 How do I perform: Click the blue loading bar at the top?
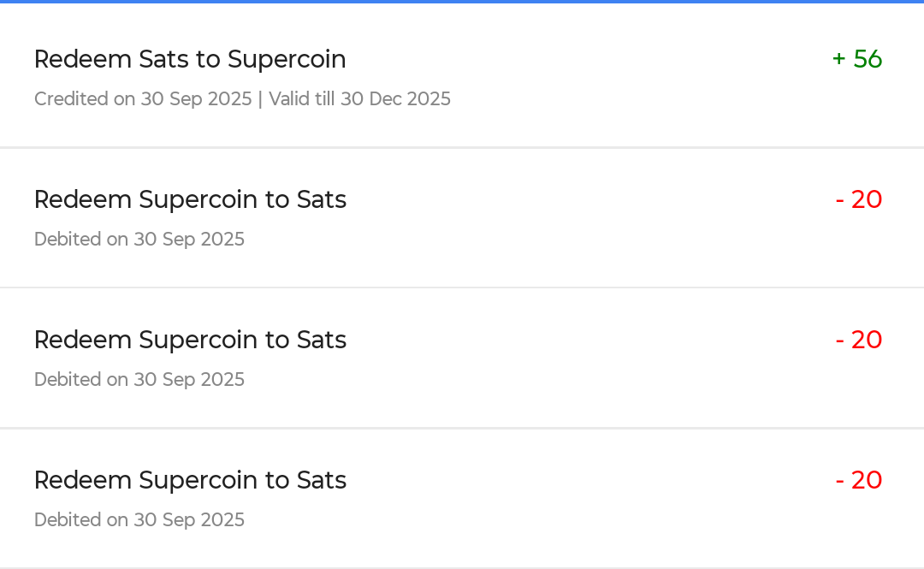(x=462, y=2)
